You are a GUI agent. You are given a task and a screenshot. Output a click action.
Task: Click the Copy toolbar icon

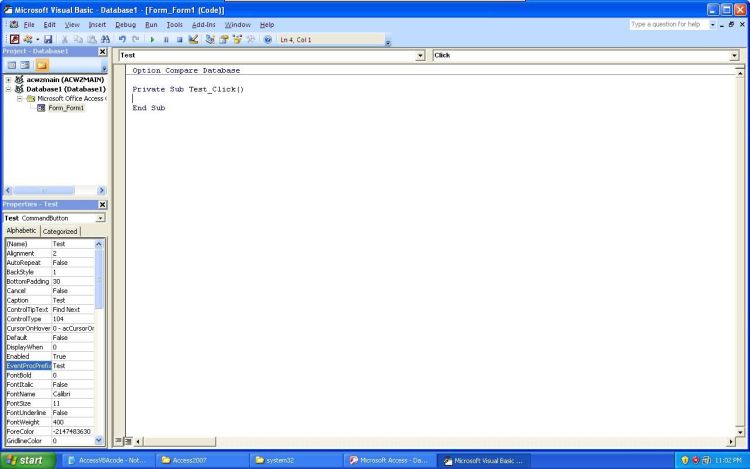coord(78,39)
